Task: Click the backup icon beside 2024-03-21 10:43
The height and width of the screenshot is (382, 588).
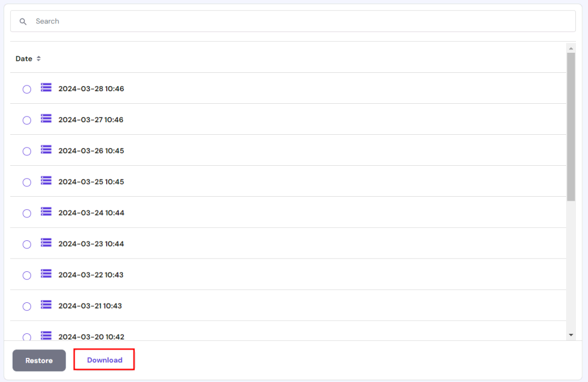Action: coord(45,305)
